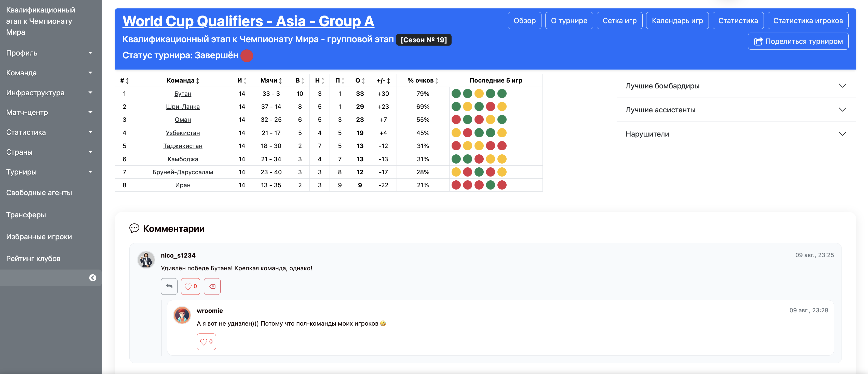This screenshot has height=374, width=868.
Task: Open Камбоджа team page
Action: [183, 159]
